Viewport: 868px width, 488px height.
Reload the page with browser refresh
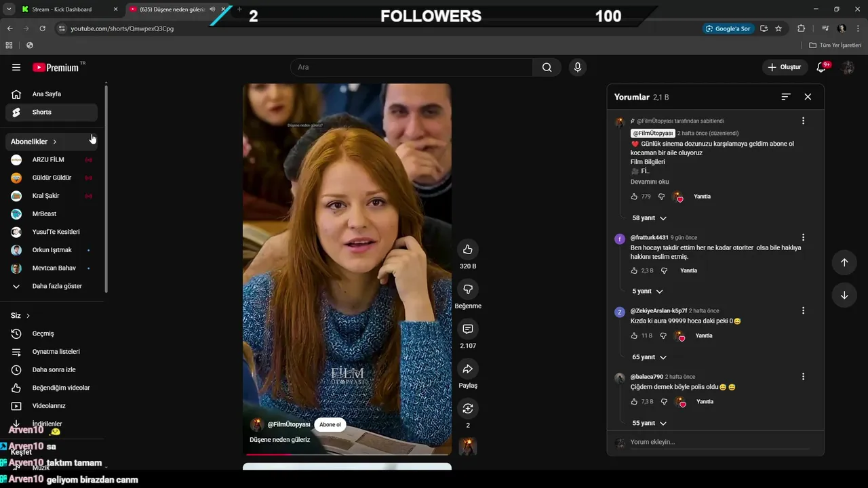[43, 28]
